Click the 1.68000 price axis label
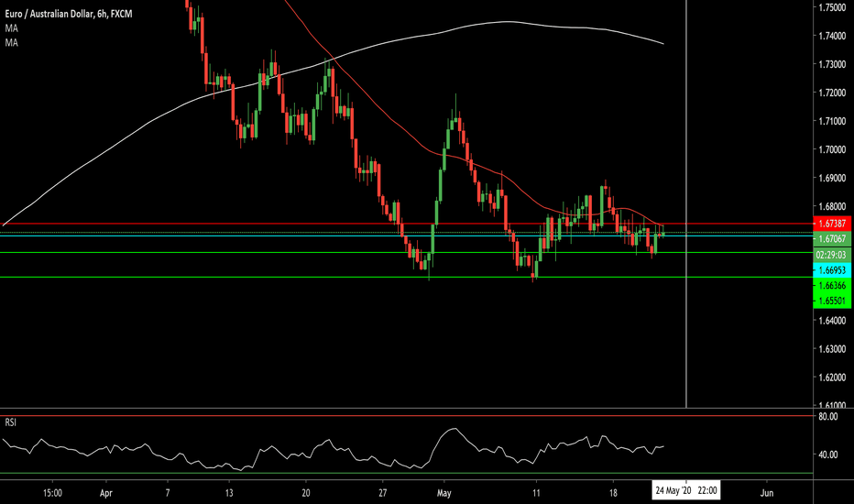Viewport: 854px width, 504px height. [832, 206]
